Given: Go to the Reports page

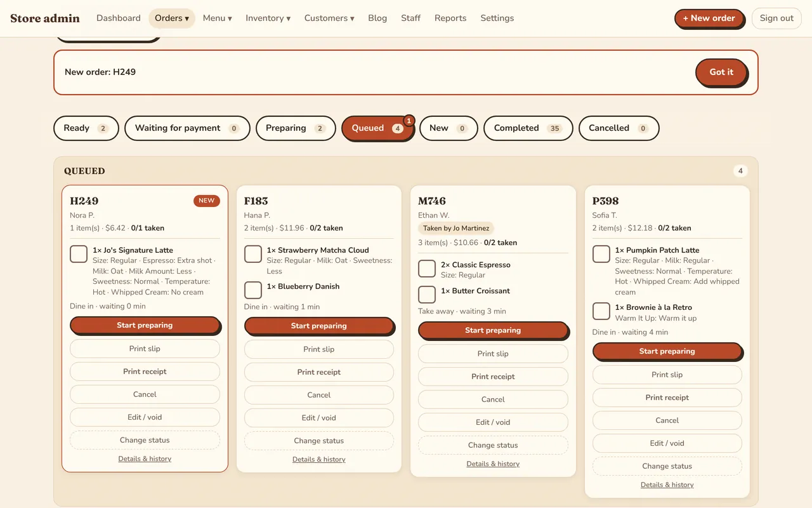Looking at the screenshot, I should [x=450, y=18].
